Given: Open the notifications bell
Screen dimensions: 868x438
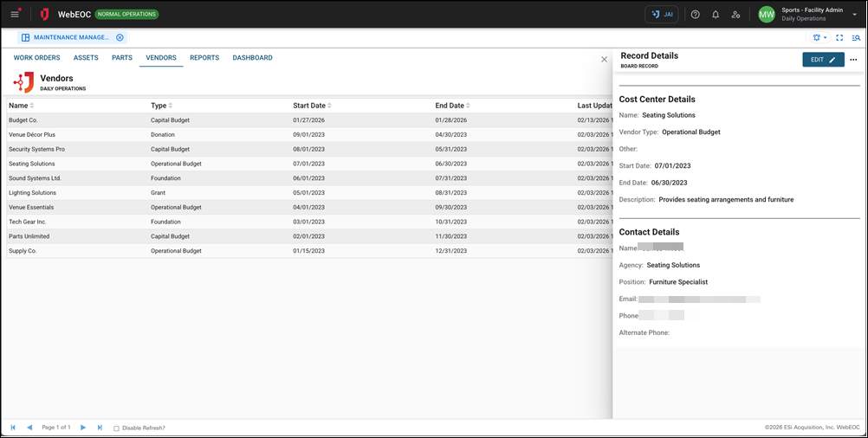Looking at the screenshot, I should coord(716,15).
